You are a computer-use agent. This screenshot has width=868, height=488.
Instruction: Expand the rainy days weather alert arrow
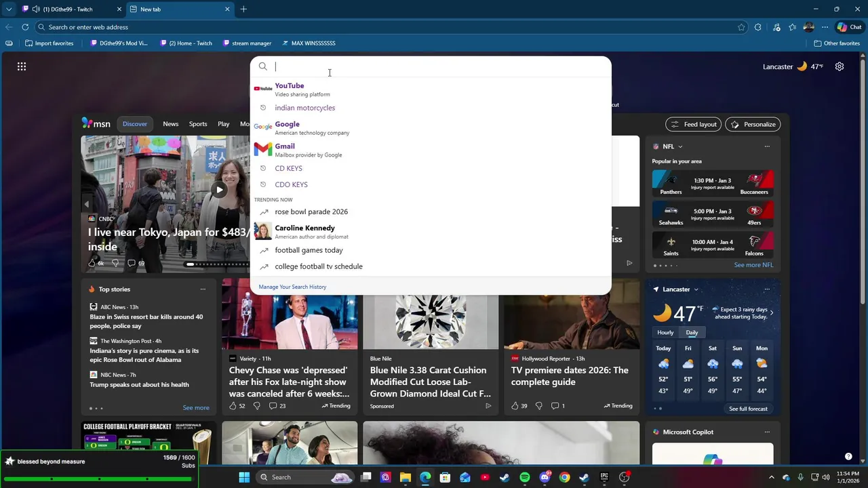[771, 312]
